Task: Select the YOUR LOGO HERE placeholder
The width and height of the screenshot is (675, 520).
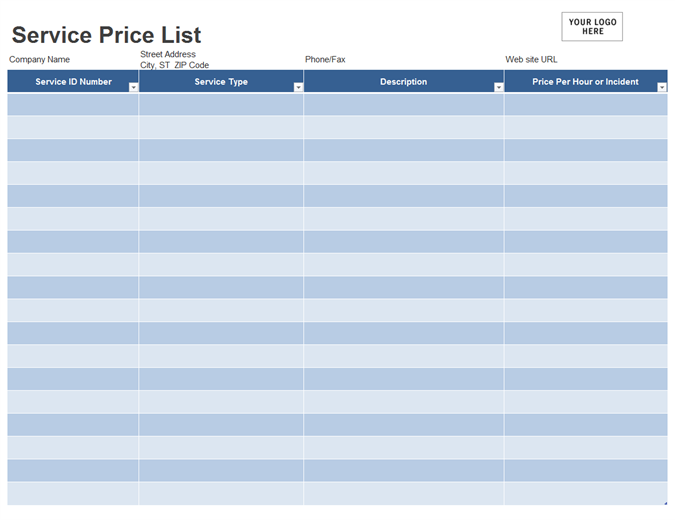Action: coord(592,27)
